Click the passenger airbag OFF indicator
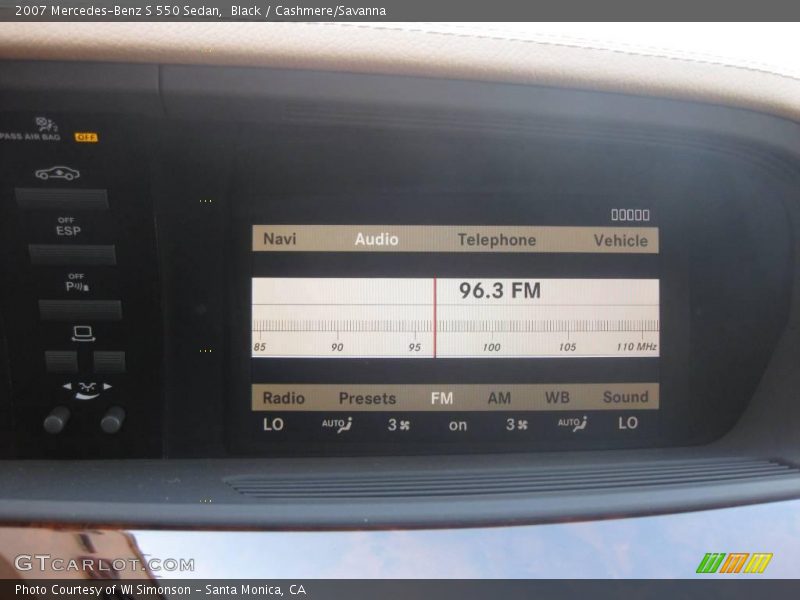This screenshot has height=600, width=800. click(86, 137)
